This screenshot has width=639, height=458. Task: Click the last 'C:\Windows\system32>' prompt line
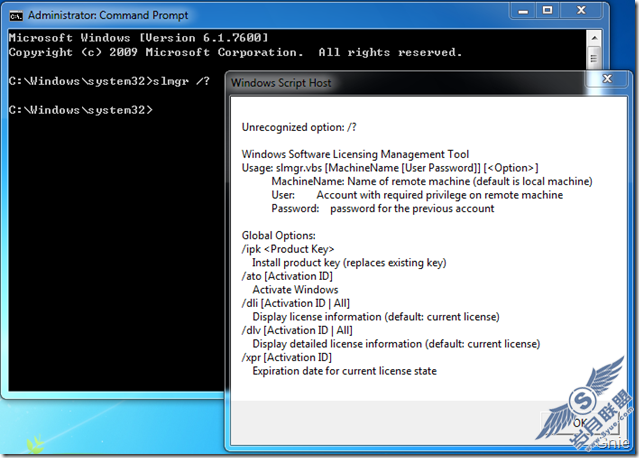(x=81, y=110)
